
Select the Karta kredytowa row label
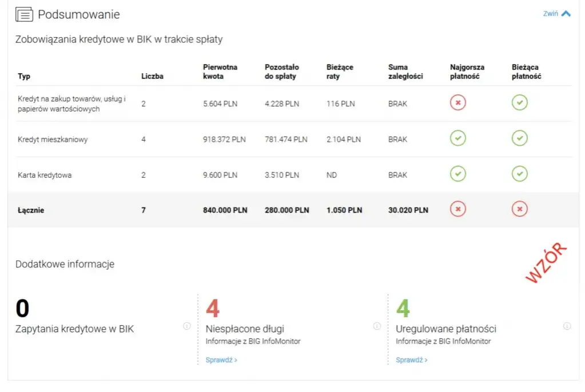(x=45, y=175)
